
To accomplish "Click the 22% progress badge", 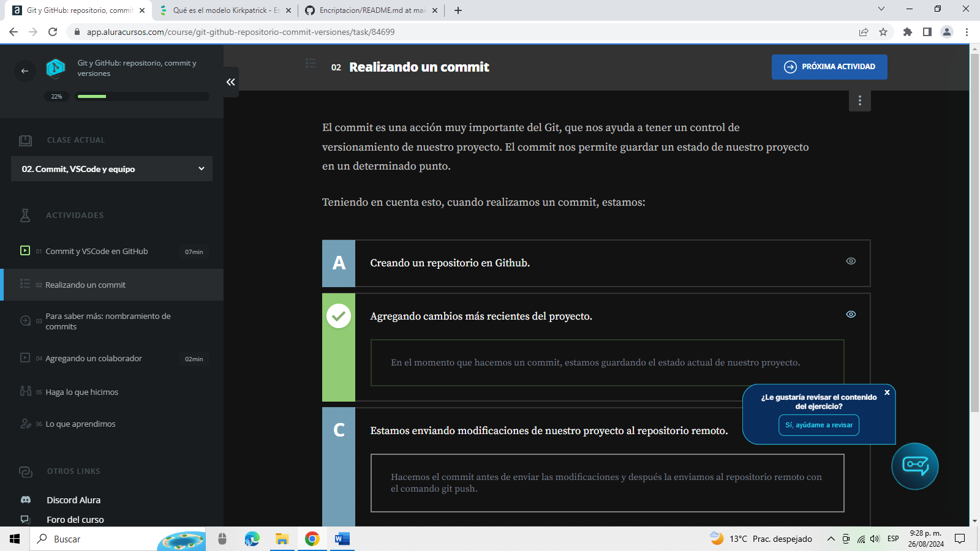I will (56, 96).
